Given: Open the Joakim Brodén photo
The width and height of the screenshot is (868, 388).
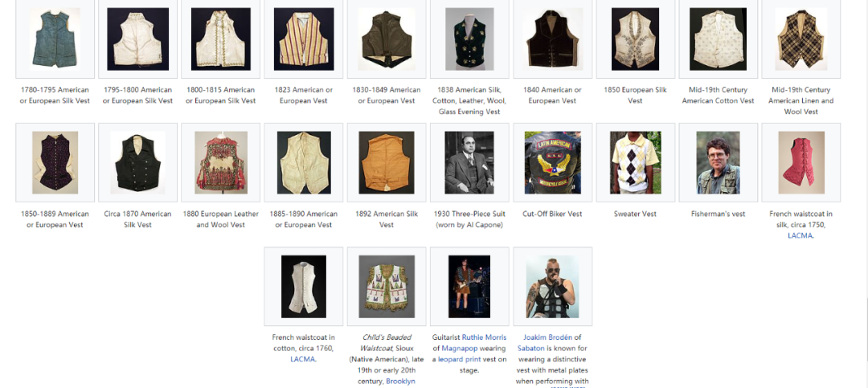Looking at the screenshot, I should pos(552,286).
